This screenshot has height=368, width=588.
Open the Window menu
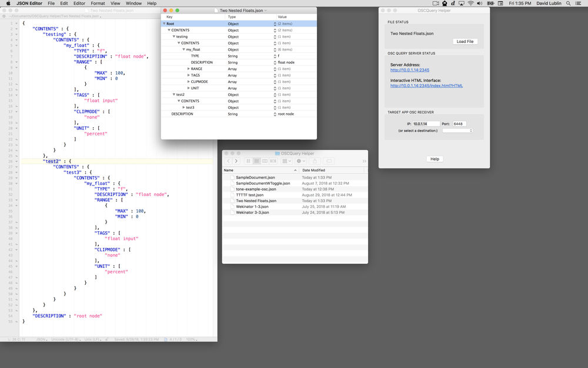133,4
